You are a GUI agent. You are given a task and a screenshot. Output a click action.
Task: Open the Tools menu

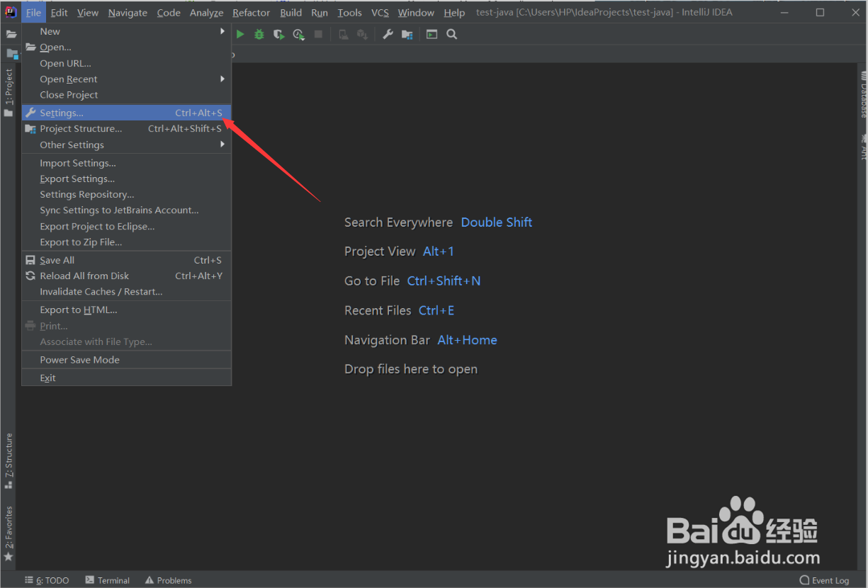349,12
